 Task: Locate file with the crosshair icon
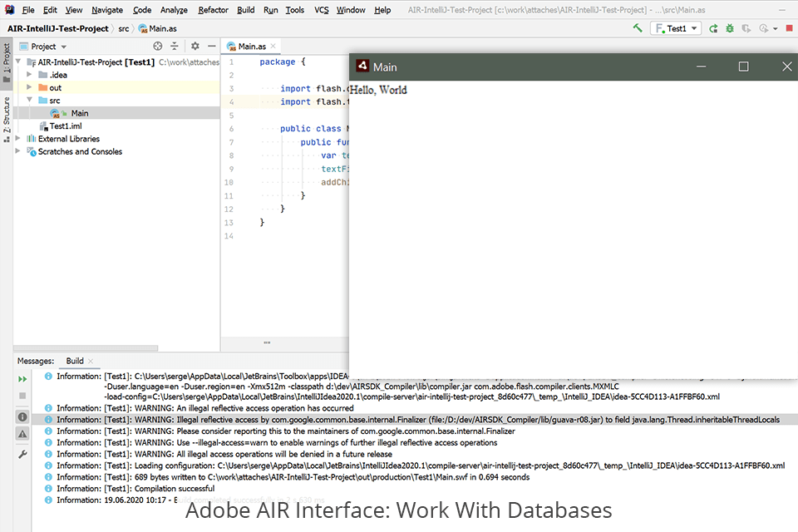tap(158, 47)
